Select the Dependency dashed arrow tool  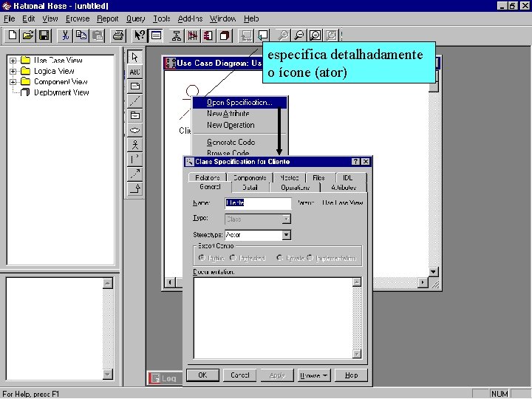click(134, 174)
